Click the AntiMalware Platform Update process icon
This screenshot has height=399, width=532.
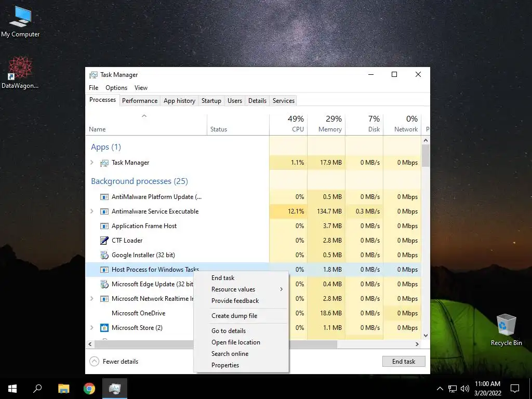click(104, 197)
